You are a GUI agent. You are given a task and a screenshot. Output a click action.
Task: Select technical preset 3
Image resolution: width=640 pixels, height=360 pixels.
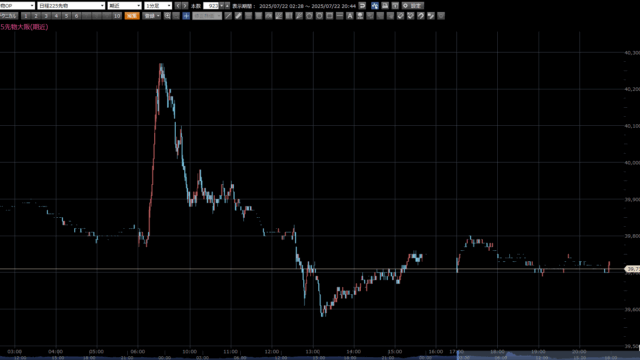(x=46, y=16)
